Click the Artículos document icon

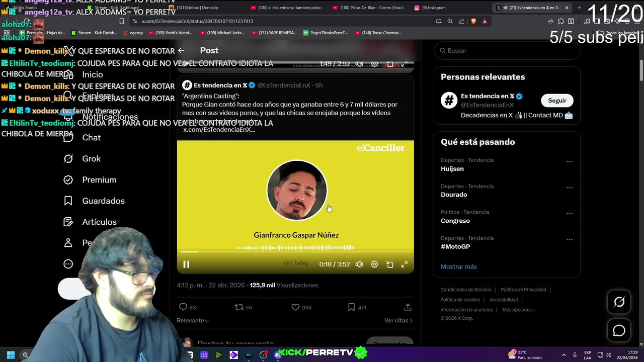(x=68, y=222)
